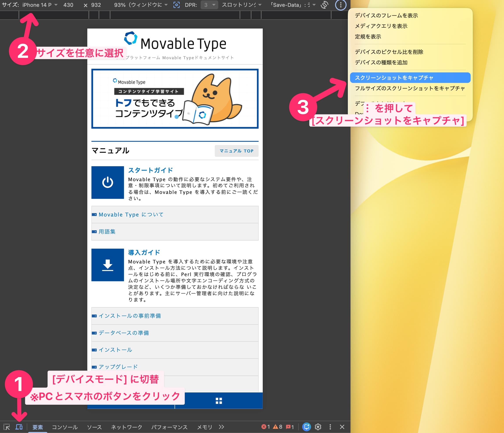Viewport: 504px width, 433px height.
Task: Toggle the device mode toolbar icon
Action: pos(19,427)
